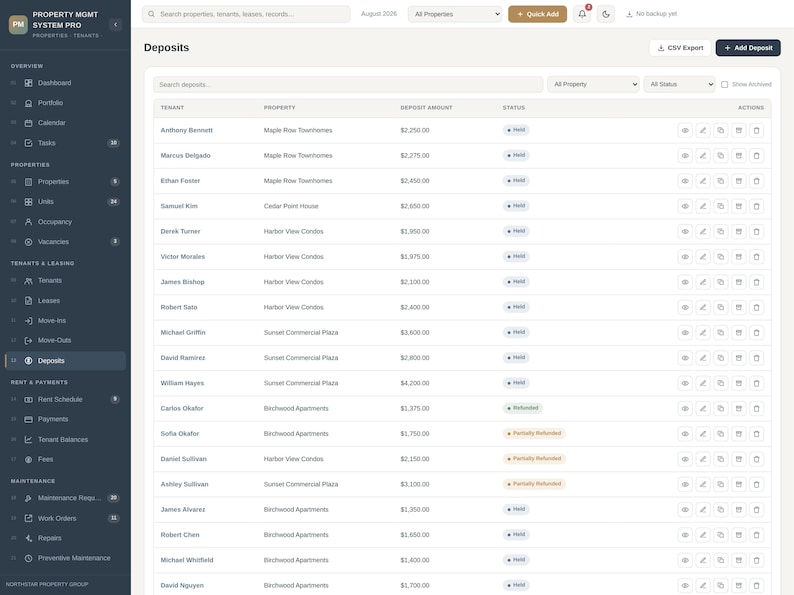View Victor Morales deposit details eye icon
This screenshot has height=595, width=794.
tap(685, 257)
